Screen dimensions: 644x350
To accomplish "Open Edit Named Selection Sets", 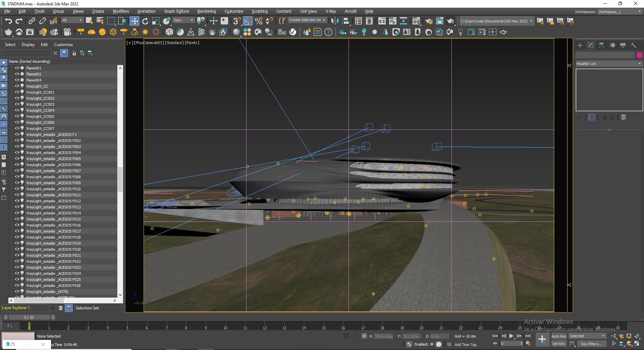I will pyautogui.click(x=282, y=21).
